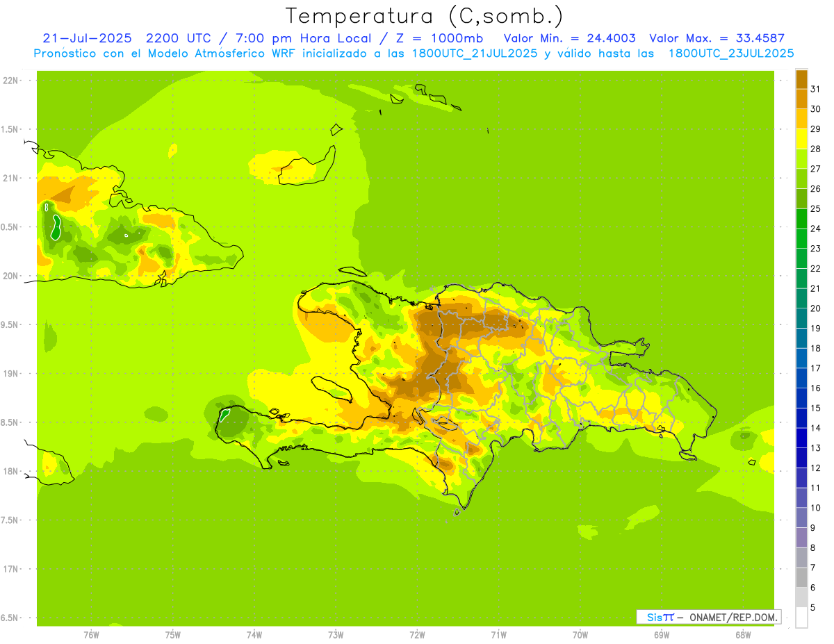
Task: Click the "75W" longitude axis label
Action: click(x=173, y=634)
